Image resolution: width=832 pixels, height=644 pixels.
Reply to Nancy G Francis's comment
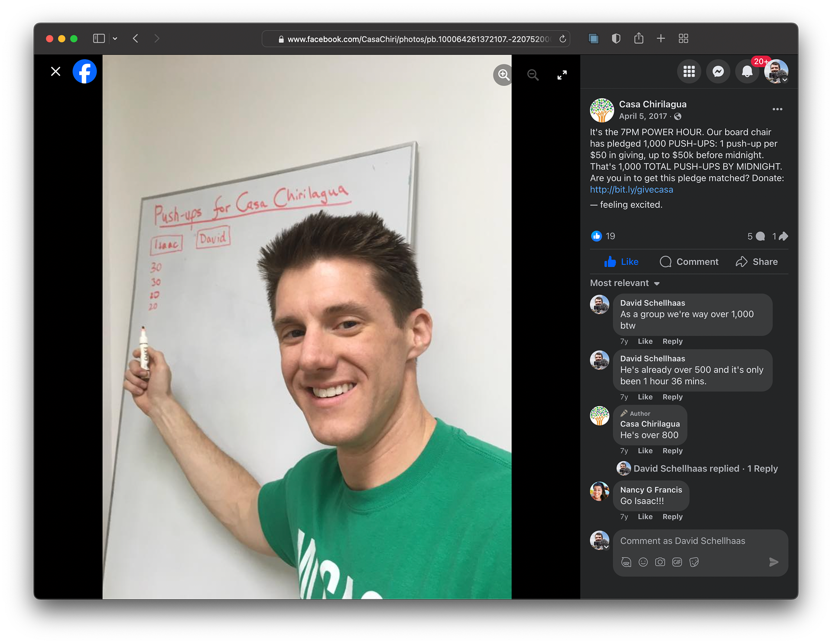tap(672, 517)
